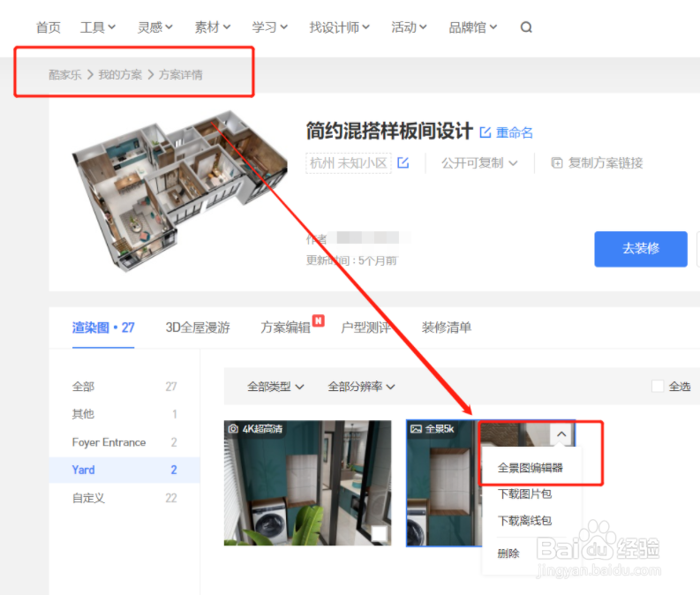Click the copy scheme link icon
Viewport: 700px width, 595px height.
click(x=557, y=163)
